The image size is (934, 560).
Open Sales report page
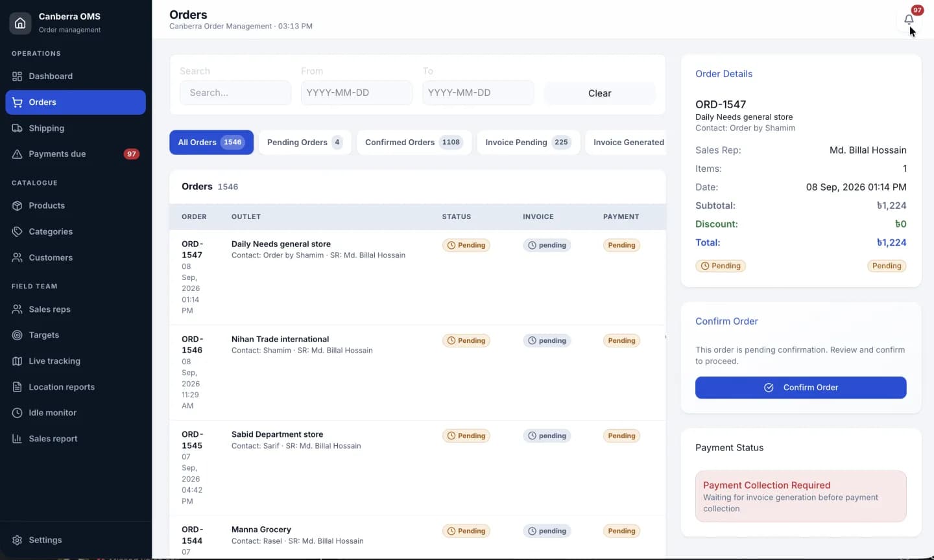coord(76,439)
